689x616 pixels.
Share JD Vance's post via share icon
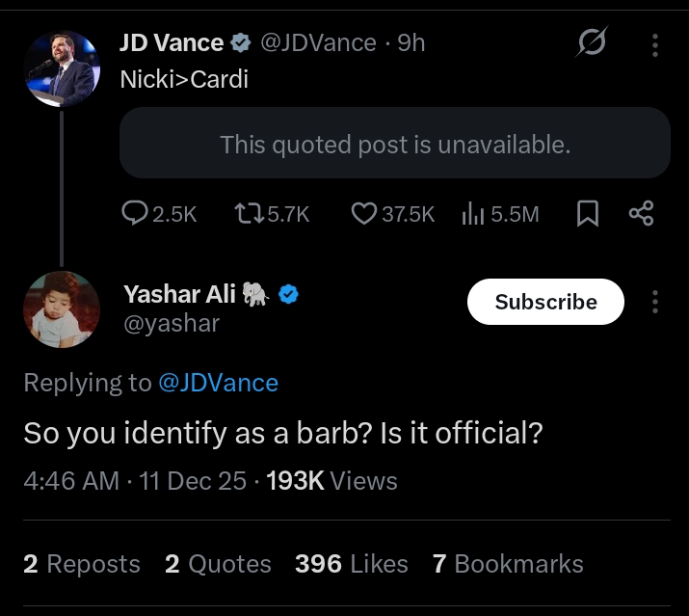(x=641, y=213)
